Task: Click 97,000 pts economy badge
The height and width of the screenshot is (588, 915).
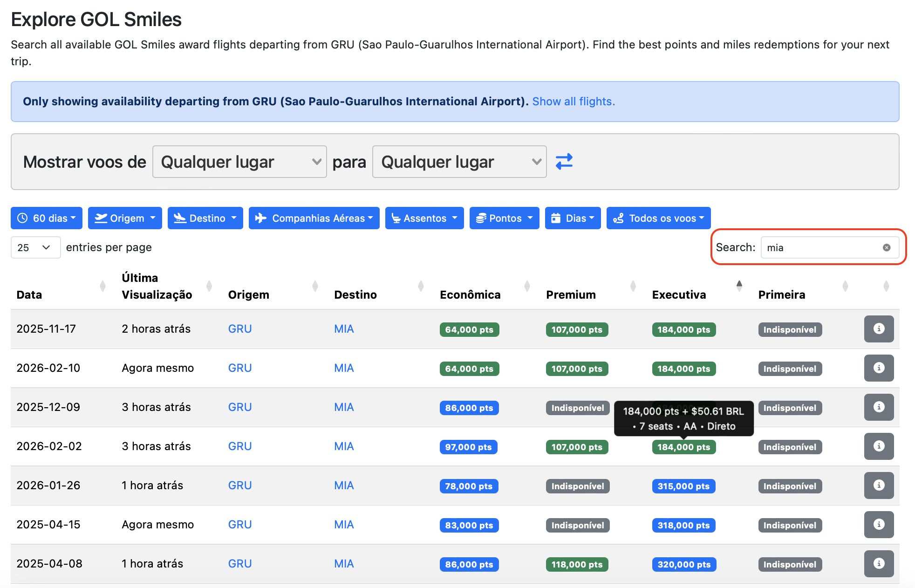Action: 468,447
